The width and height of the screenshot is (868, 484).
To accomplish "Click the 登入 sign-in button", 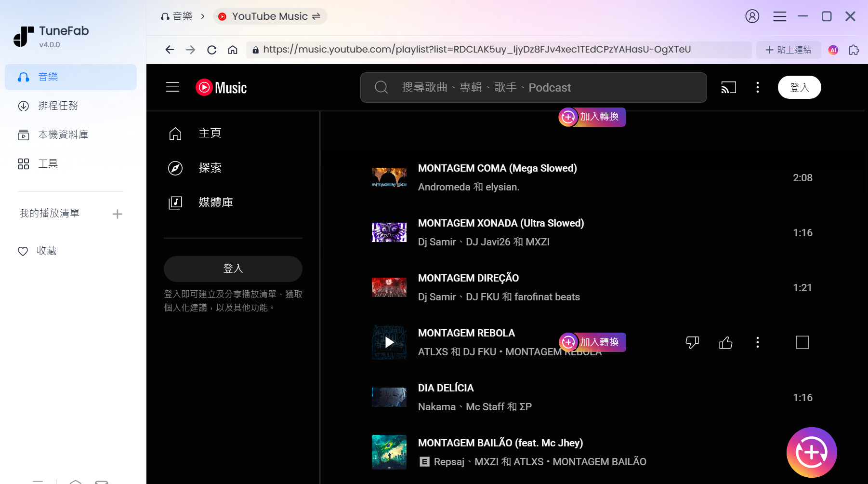I will pyautogui.click(x=799, y=87).
